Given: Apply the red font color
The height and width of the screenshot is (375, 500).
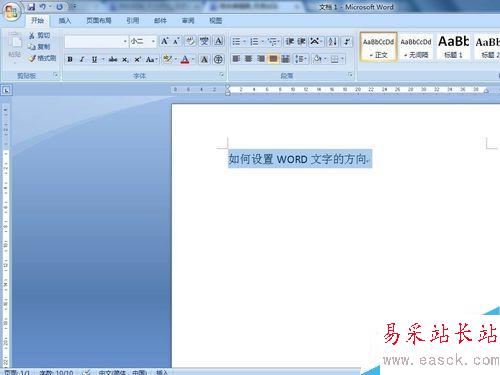Looking at the screenshot, I should coord(185,59).
